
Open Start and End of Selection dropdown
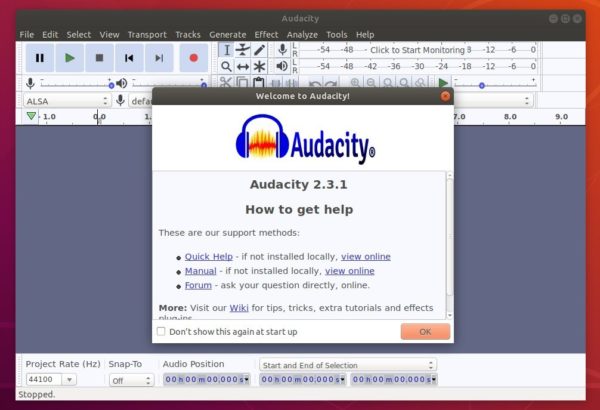(x=348, y=365)
